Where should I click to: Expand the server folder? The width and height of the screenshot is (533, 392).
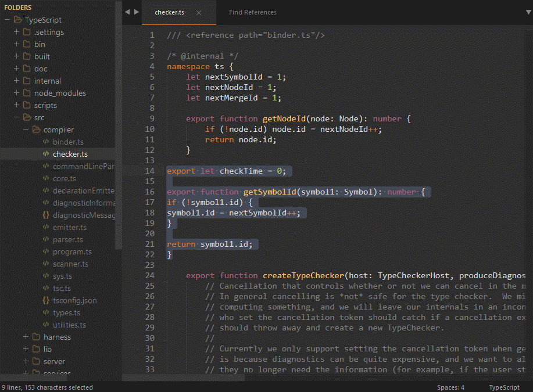click(x=26, y=361)
